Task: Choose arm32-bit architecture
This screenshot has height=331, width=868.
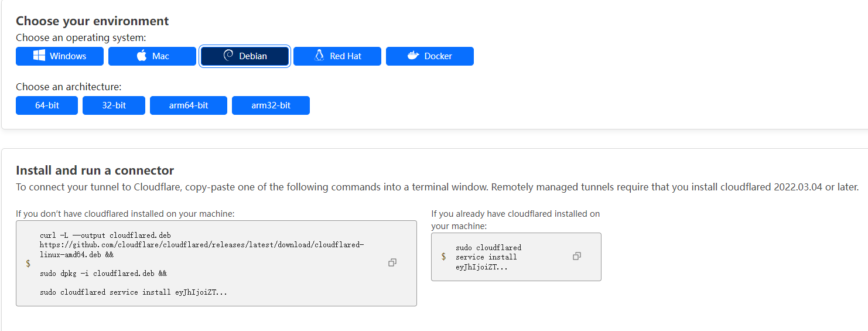Action: 271,105
